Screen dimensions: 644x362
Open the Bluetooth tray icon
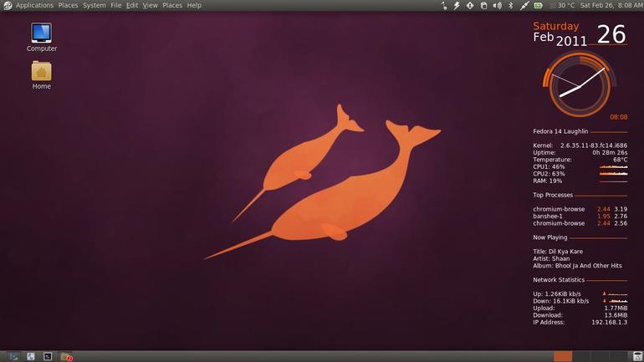pos(511,5)
